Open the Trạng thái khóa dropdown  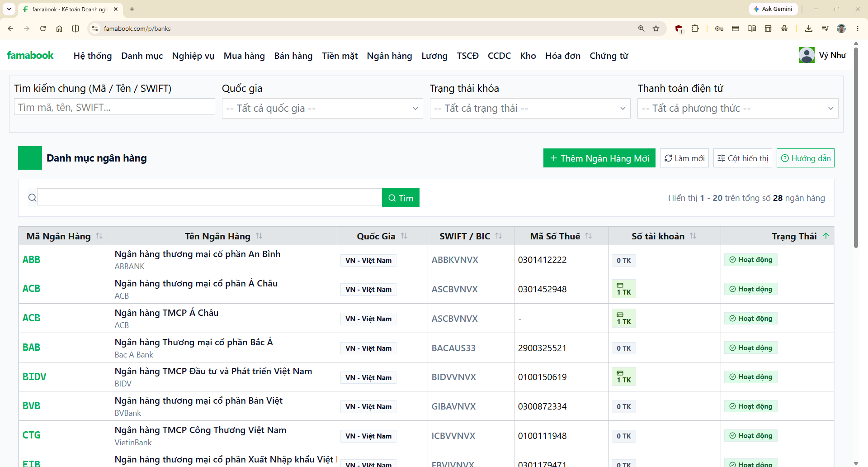pyautogui.click(x=530, y=109)
